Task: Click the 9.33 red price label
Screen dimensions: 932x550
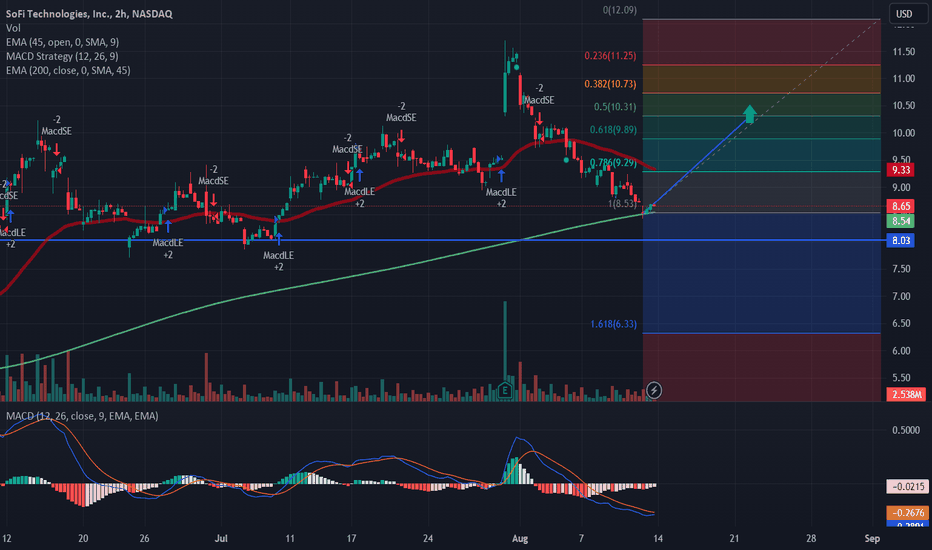Action: (900, 170)
